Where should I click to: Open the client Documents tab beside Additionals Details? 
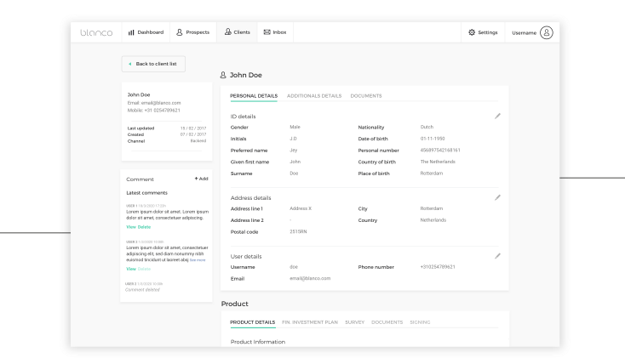click(x=366, y=96)
